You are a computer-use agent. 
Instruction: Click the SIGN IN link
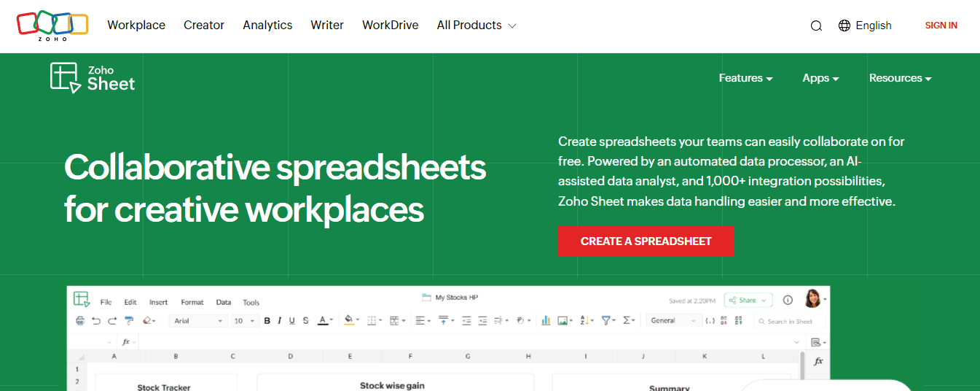pos(941,26)
